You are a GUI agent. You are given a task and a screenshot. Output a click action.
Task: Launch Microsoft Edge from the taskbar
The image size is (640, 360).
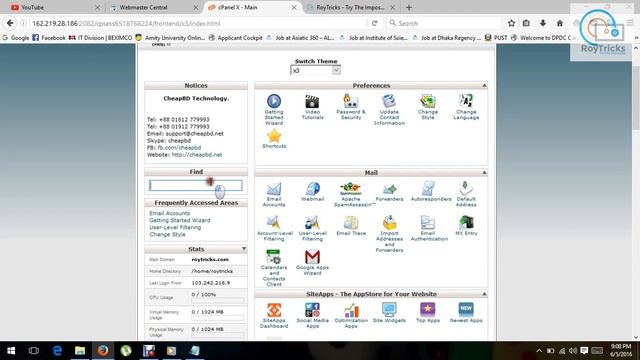click(57, 351)
